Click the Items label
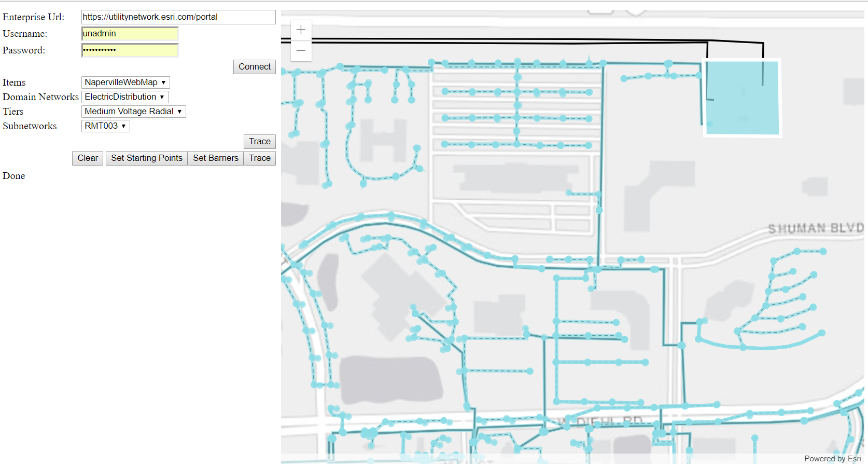Image resolution: width=868 pixels, height=466 pixels. click(x=14, y=83)
